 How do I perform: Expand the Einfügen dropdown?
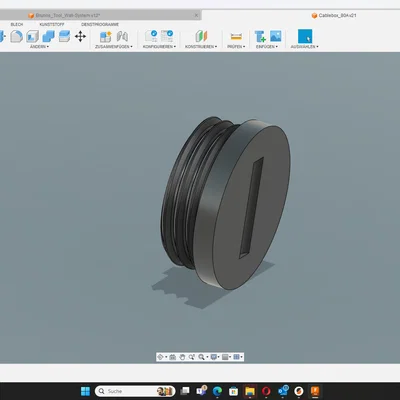(x=267, y=47)
